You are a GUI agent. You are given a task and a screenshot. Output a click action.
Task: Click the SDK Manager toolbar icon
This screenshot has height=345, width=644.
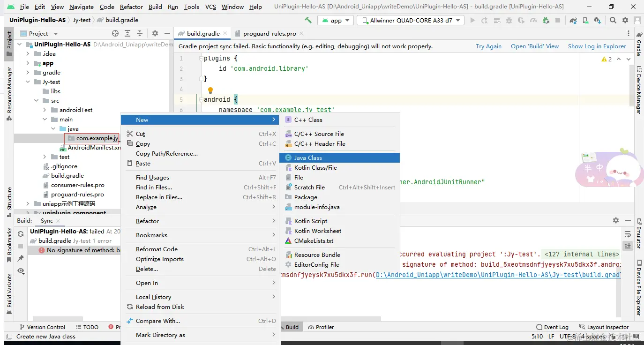click(x=597, y=20)
